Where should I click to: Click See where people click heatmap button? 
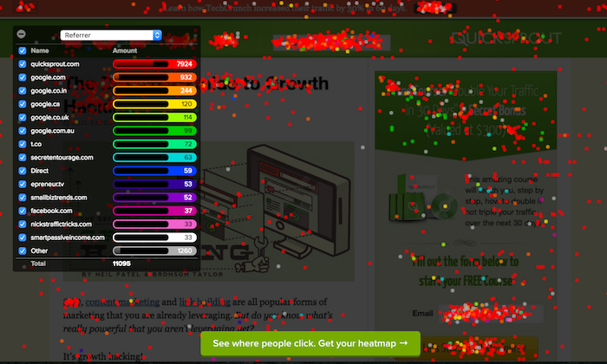[310, 343]
